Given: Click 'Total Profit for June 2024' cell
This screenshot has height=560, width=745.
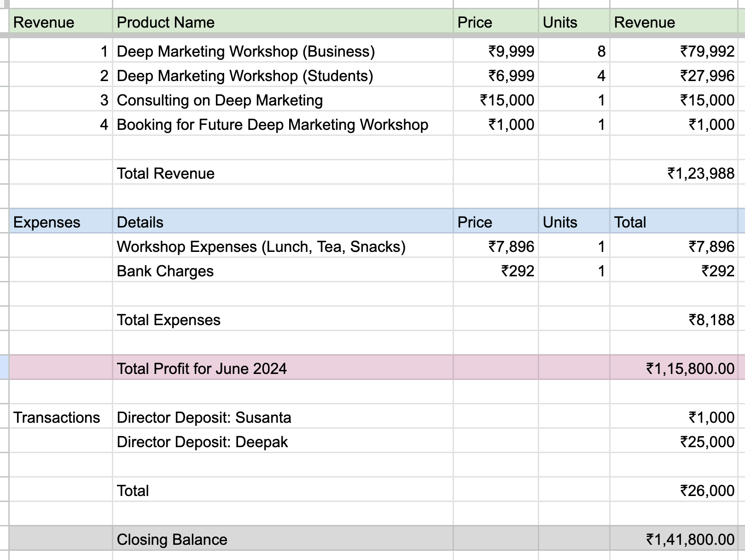Looking at the screenshot, I should 283,368.
